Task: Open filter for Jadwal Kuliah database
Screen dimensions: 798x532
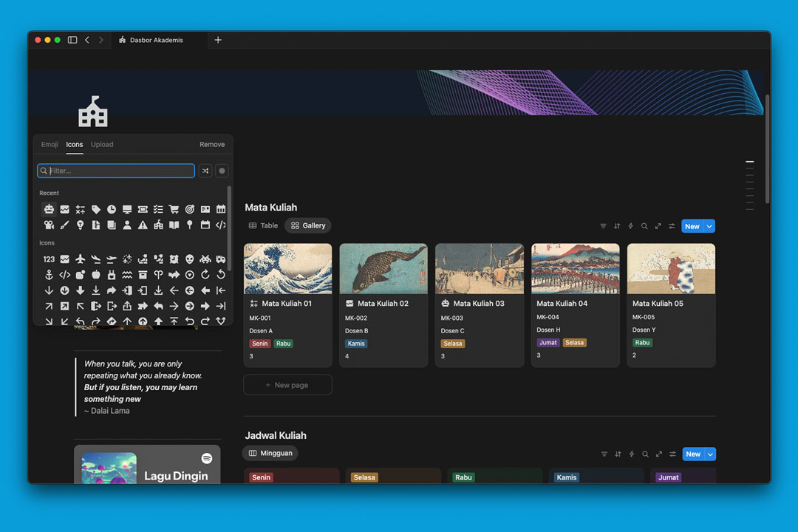Action: [604, 454]
